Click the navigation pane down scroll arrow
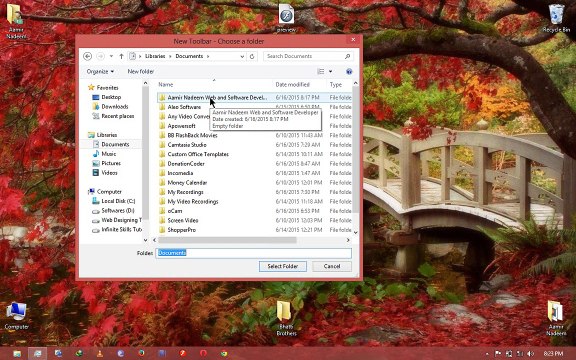 [x=145, y=240]
